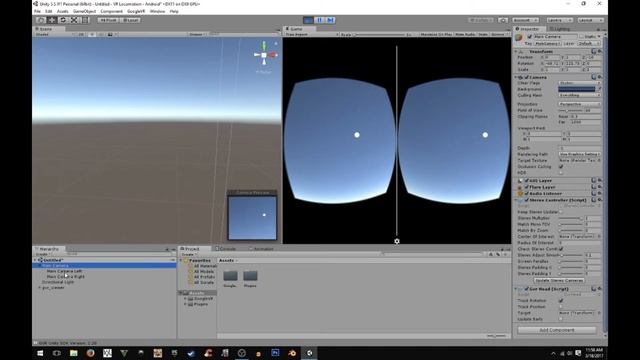Select All Prefabs under Favorites
This screenshot has height=360, width=640.
[203, 277]
